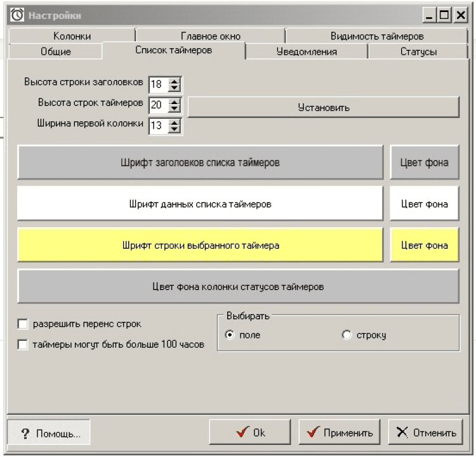
Task: Open the Статусы tab
Action: 418,51
